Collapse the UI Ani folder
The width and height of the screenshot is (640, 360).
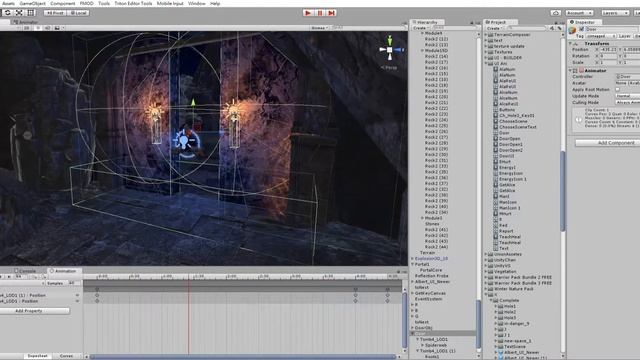486,64
